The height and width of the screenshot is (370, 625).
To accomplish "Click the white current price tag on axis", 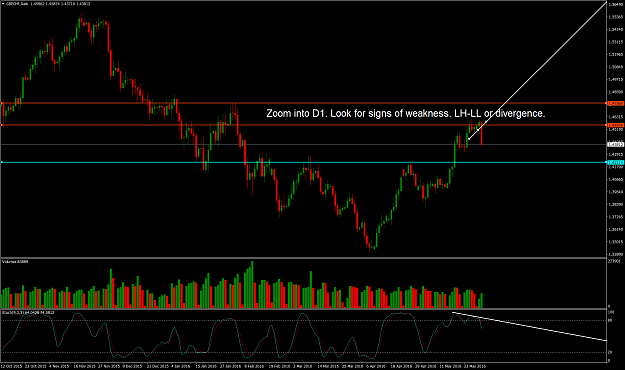I will [615, 144].
